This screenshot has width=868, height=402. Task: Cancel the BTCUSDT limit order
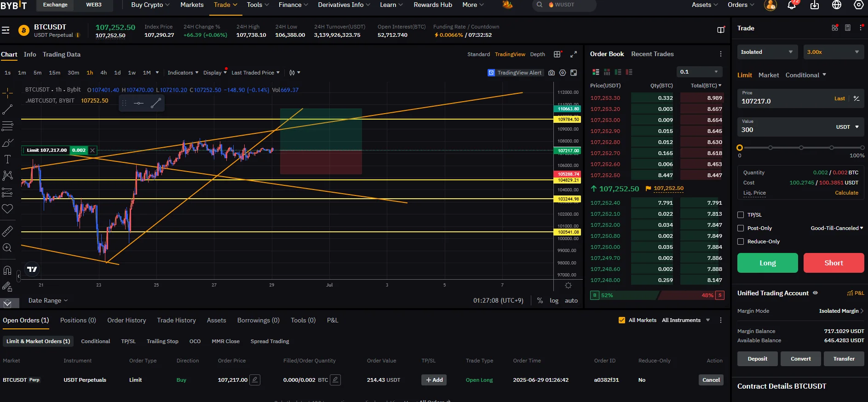pos(711,380)
